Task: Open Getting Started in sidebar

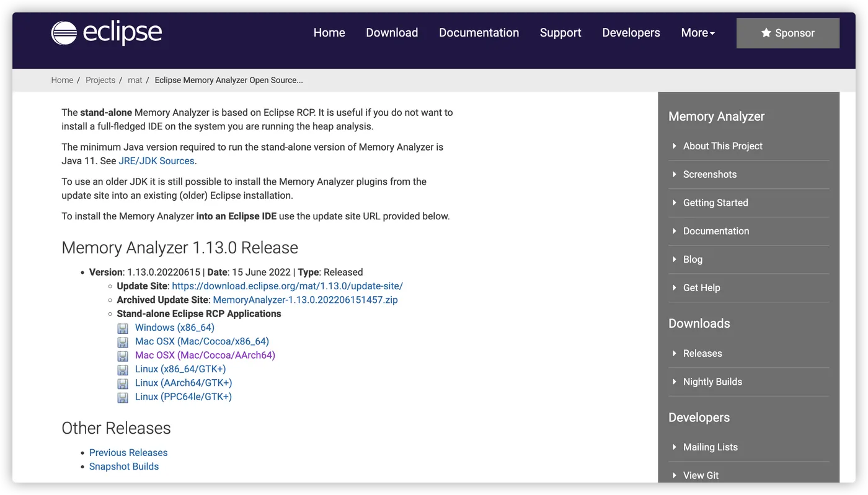Action: pos(715,203)
